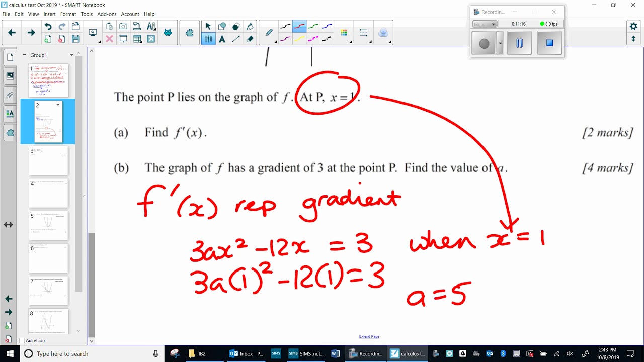The width and height of the screenshot is (644, 362).
Task: Select the Fill bucket tool
Action: pos(250,27)
